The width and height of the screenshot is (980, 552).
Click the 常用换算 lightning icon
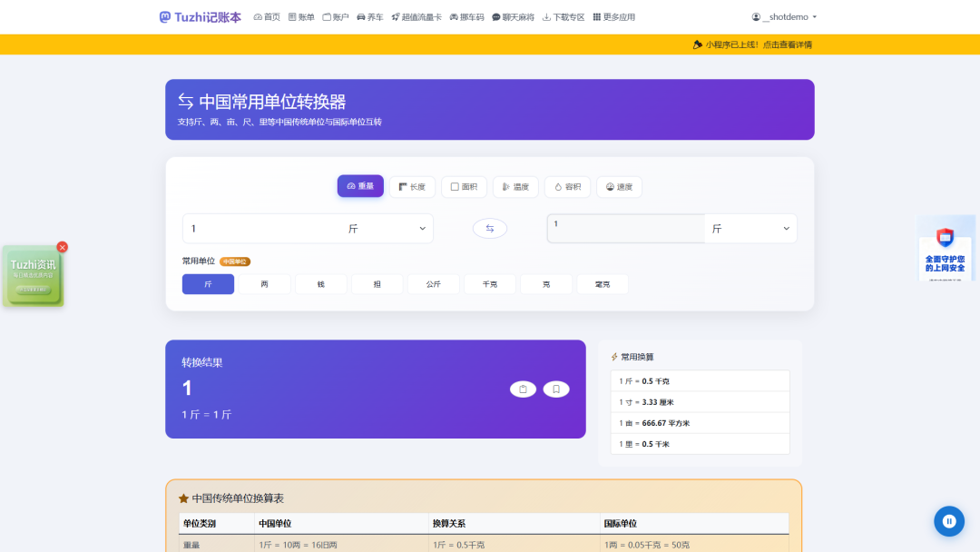614,357
